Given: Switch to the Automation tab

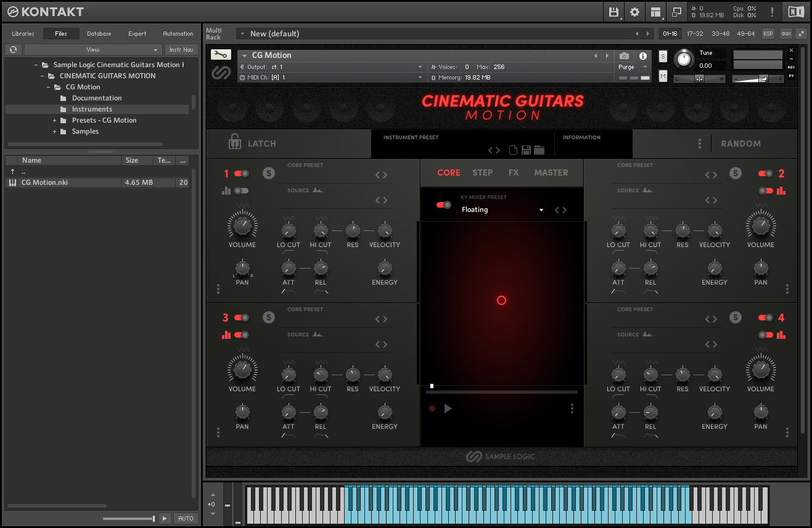Looking at the screenshot, I should pos(178,34).
